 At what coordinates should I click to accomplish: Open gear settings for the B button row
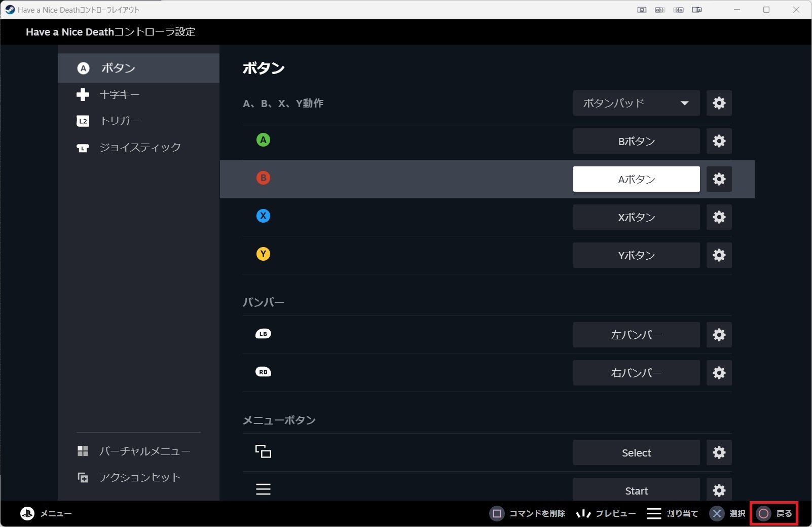[719, 179]
